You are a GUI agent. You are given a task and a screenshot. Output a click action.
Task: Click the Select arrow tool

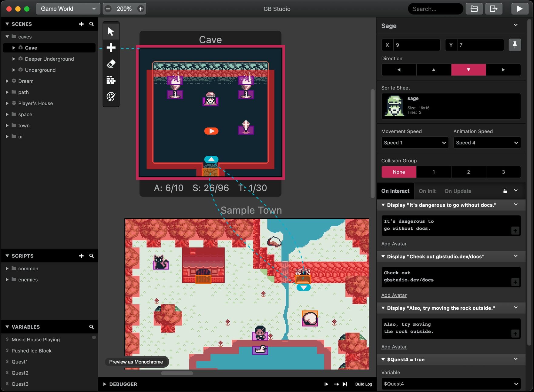pyautogui.click(x=111, y=32)
